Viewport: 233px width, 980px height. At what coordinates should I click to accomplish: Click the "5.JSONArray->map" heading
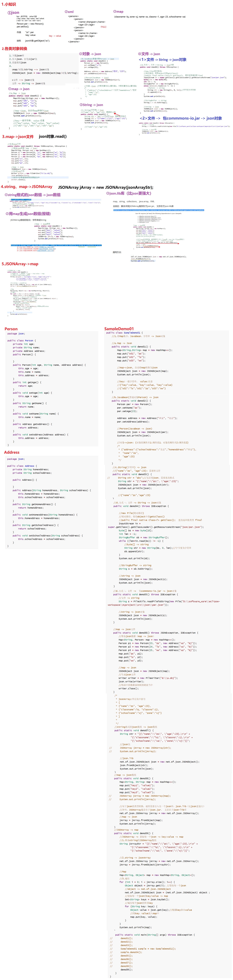pos(20,264)
